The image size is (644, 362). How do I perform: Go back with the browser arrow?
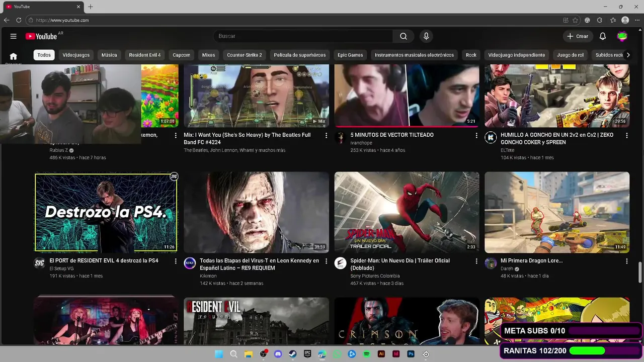(x=7, y=20)
